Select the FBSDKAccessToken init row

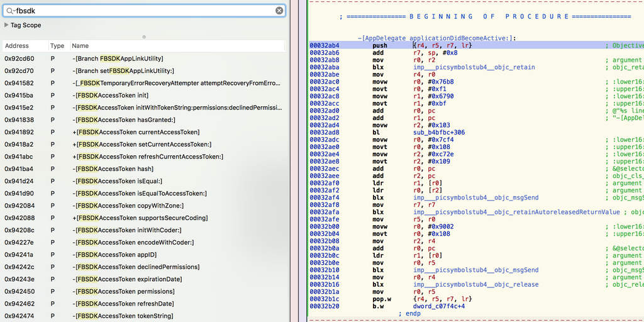tap(111, 96)
